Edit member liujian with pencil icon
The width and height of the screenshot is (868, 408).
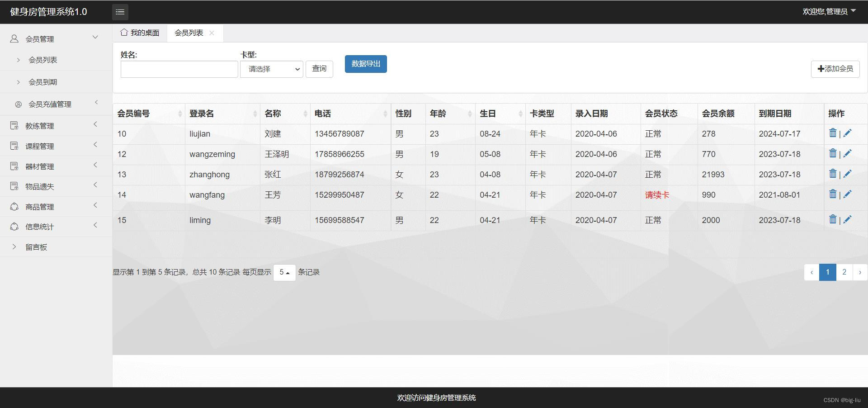[x=847, y=133]
